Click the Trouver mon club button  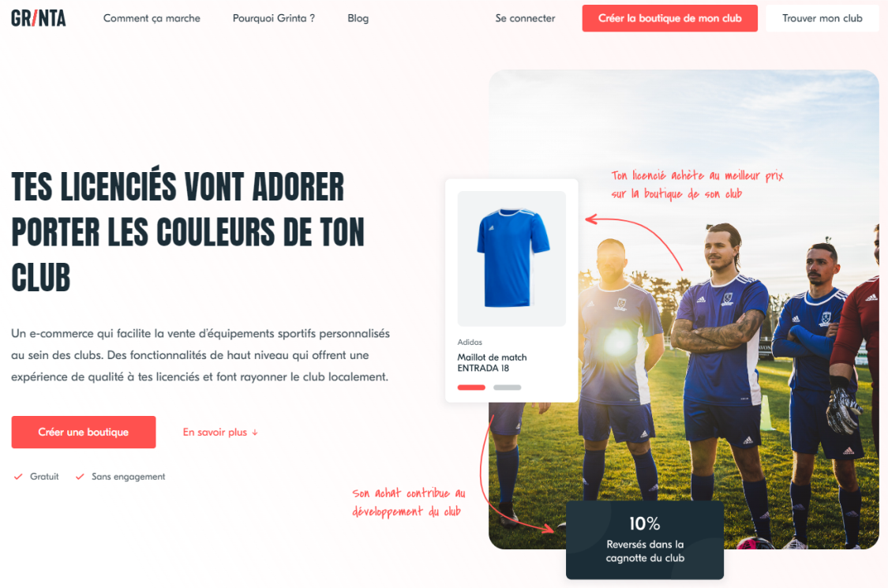(822, 18)
